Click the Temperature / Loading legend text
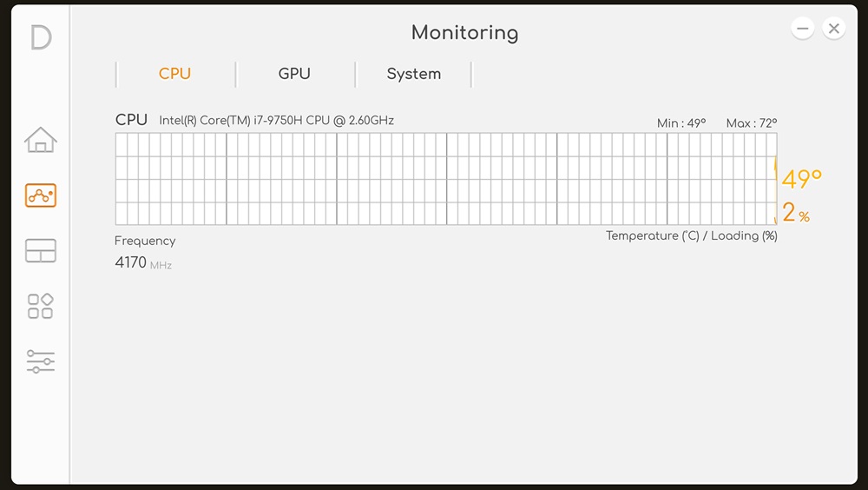Viewport: 868px width, 490px height. pyautogui.click(x=692, y=235)
